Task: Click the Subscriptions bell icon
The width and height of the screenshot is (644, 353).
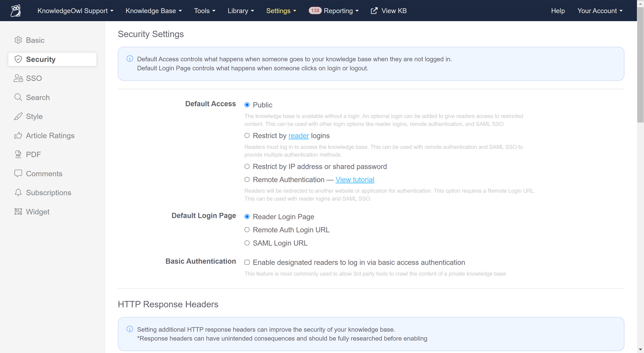Action: click(18, 193)
